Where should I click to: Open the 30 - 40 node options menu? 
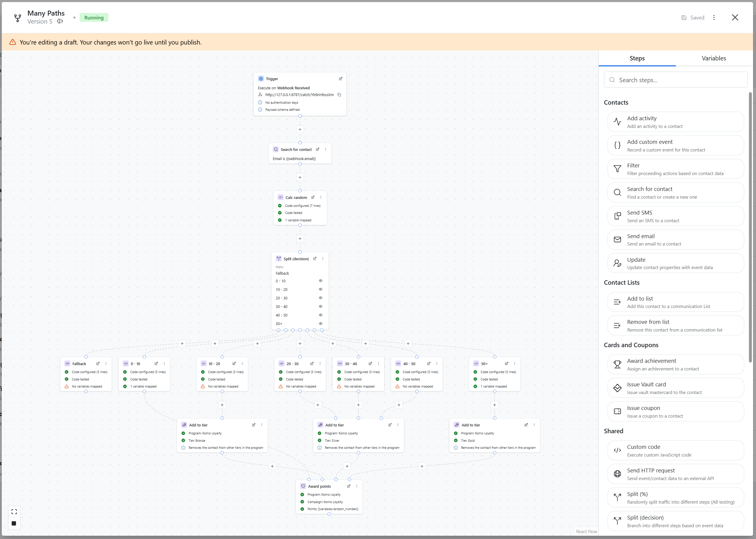(379, 363)
